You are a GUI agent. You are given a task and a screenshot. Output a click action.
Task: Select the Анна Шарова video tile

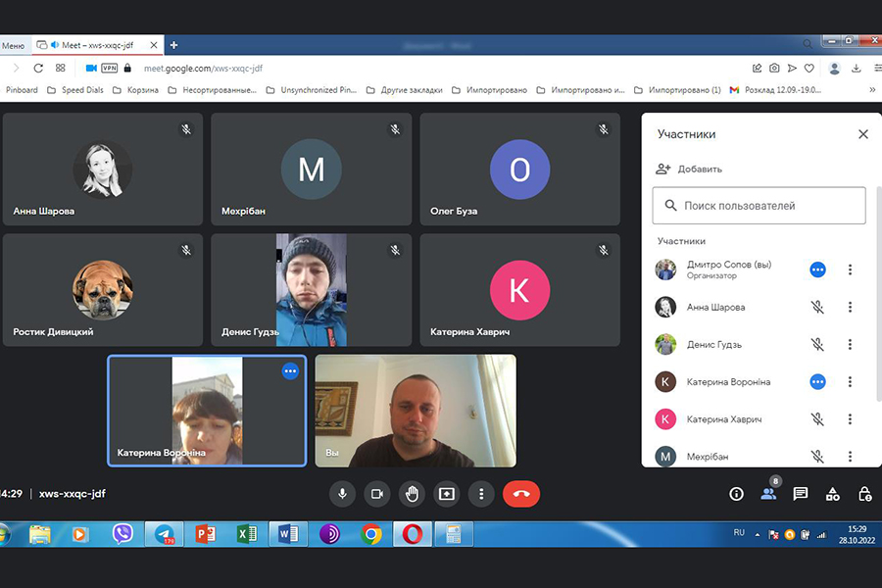click(x=102, y=170)
